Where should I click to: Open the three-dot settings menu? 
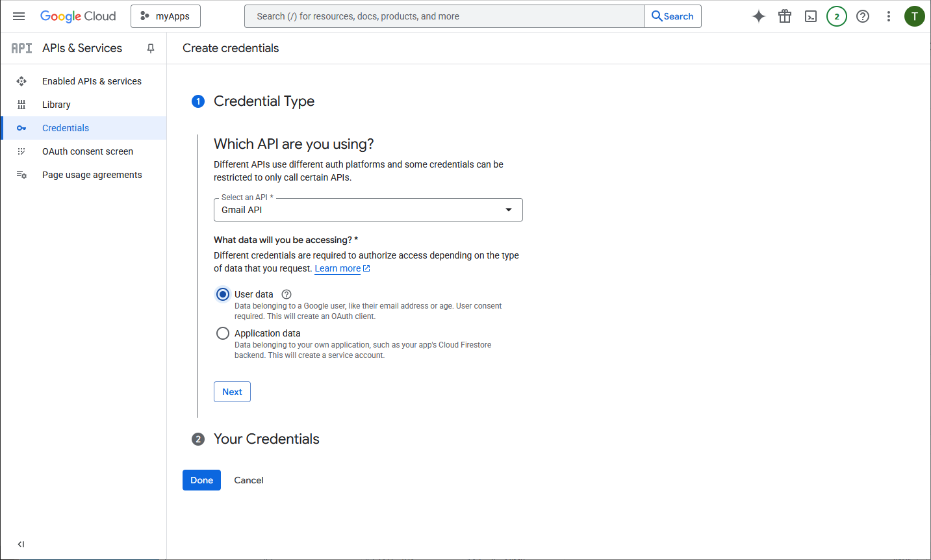point(889,16)
